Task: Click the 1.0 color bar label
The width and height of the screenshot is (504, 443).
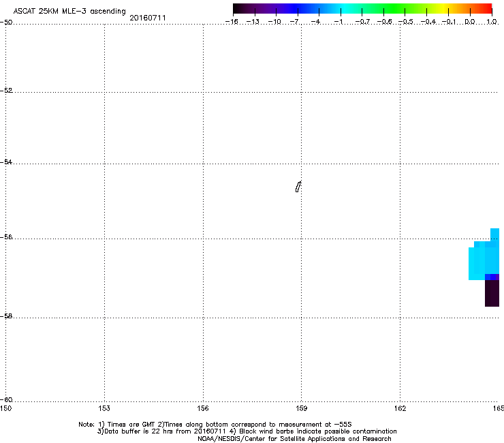Action: click(x=492, y=22)
